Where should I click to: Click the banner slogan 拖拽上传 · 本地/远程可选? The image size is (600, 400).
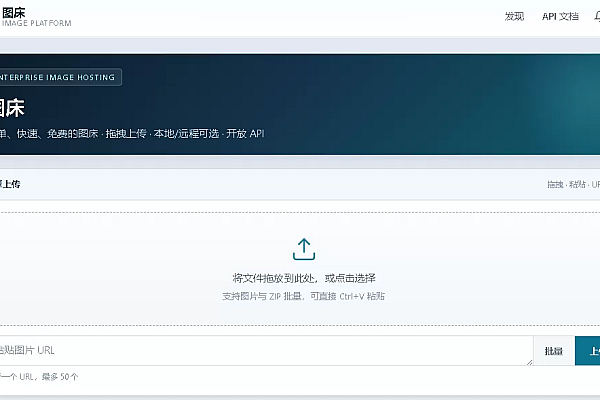click(162, 134)
